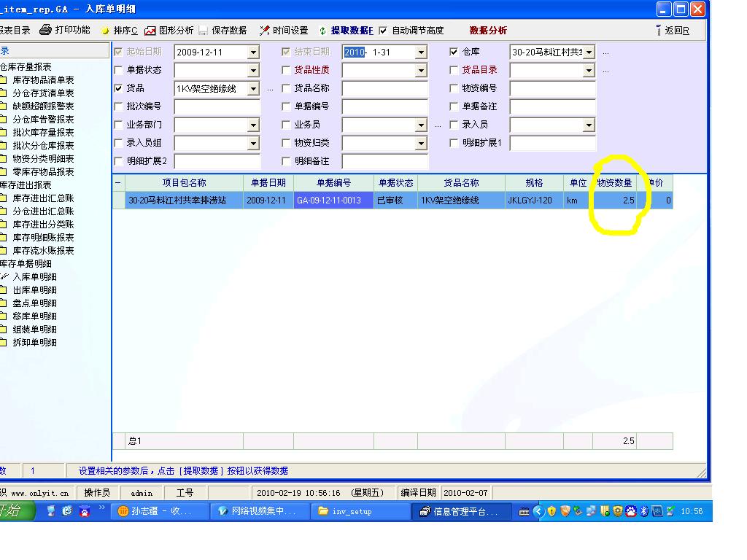The height and width of the screenshot is (560, 747).
Task: Toggle the 自动调节高度 checkbox
Action: [383, 31]
